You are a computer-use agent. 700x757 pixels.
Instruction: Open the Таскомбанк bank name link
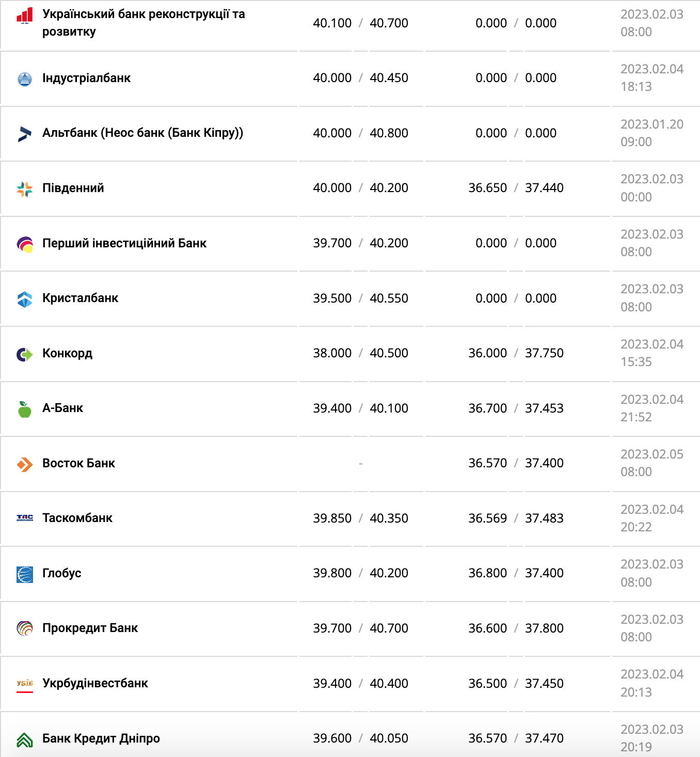77,518
